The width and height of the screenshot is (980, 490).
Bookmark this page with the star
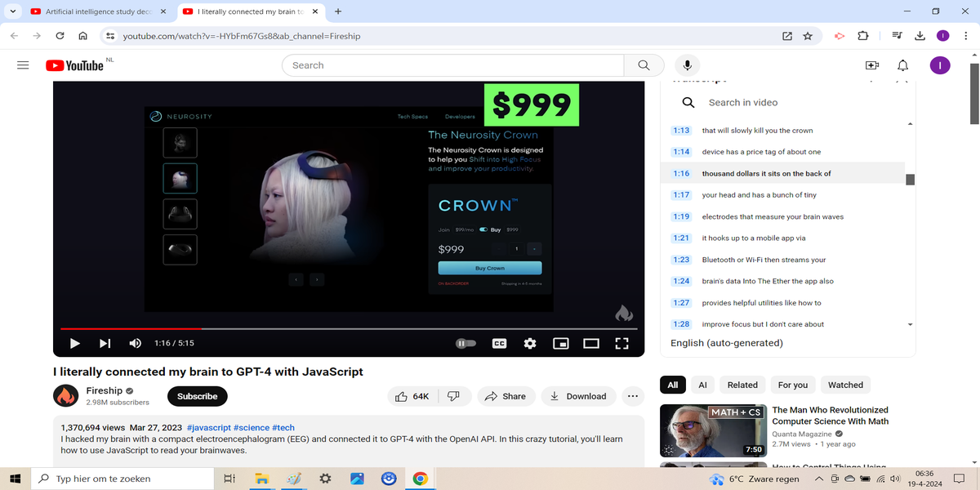pyautogui.click(x=808, y=36)
